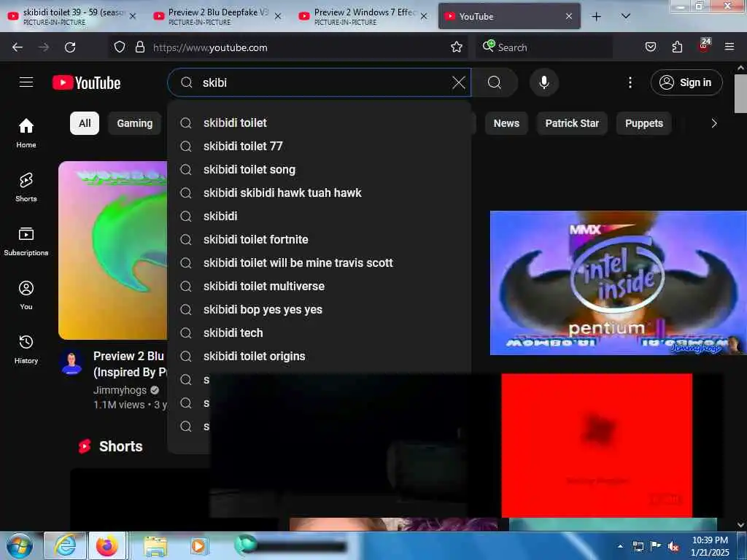The image size is (747, 560).
Task: Click the muted volume tray icon
Action: (673, 546)
